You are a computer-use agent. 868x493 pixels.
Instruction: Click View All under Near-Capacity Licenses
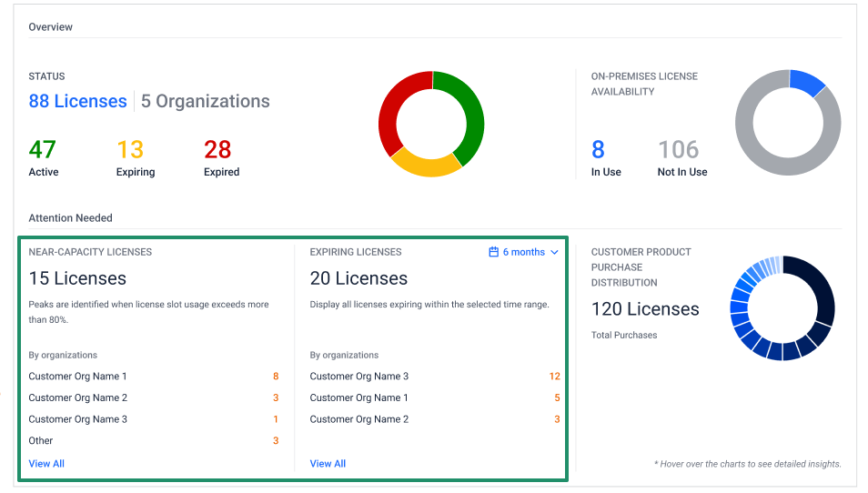click(46, 464)
